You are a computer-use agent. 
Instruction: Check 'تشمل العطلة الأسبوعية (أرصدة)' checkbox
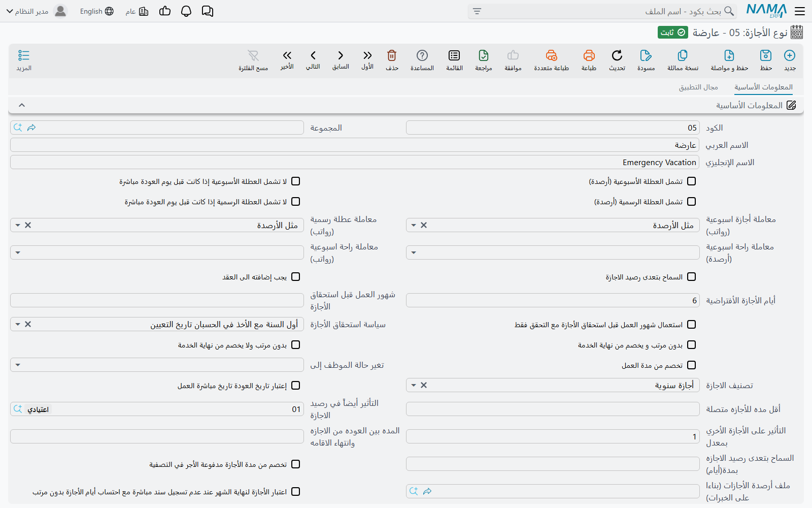691,181
